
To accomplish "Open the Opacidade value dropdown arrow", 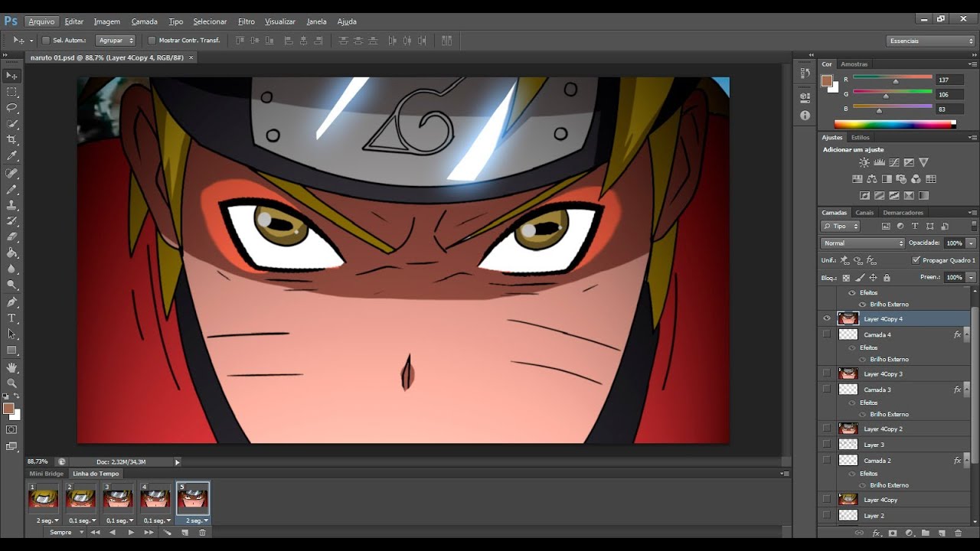I will pos(971,243).
